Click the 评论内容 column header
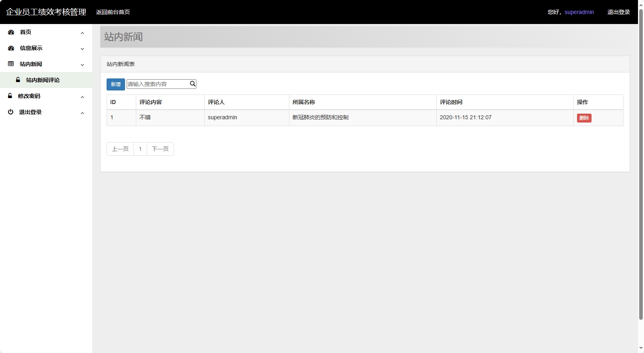Viewport: 644px width, 353px height. click(x=170, y=102)
